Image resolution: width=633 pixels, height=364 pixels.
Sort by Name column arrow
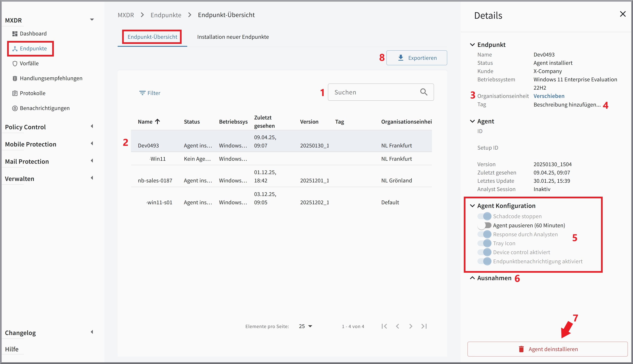[x=157, y=122]
